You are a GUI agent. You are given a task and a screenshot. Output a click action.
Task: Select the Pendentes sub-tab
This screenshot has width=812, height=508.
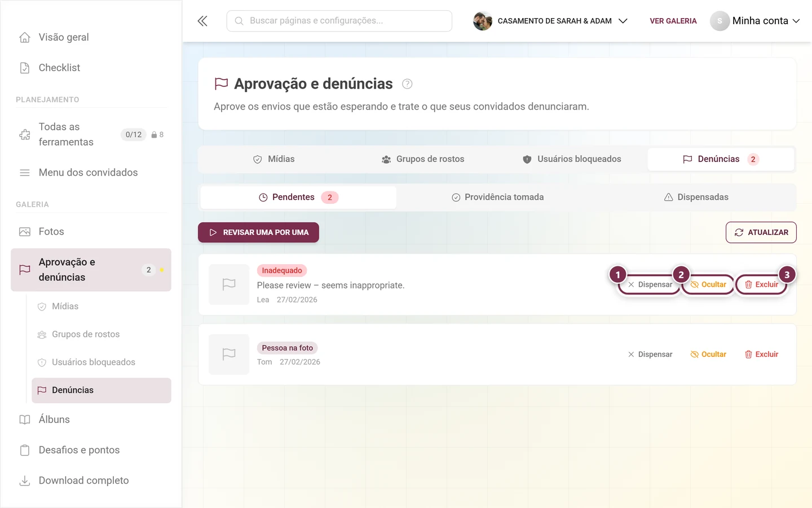pos(298,198)
